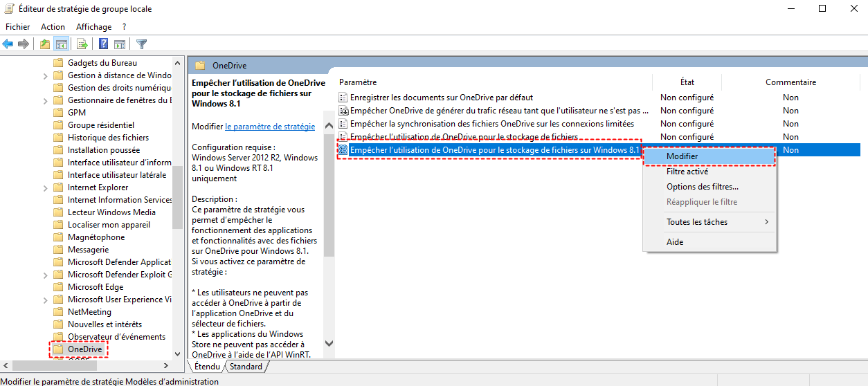Click the Messagerie folder icon
The height and width of the screenshot is (386, 868).
tap(59, 250)
